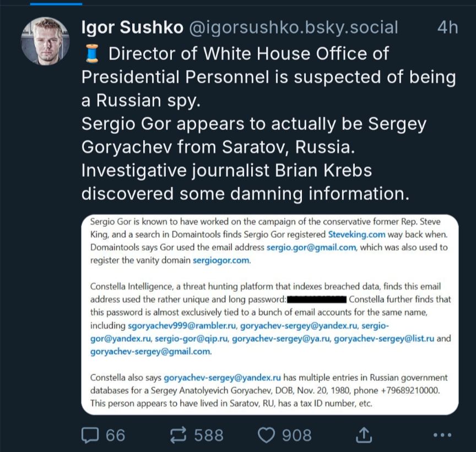Open the three-dot more options menu
Screen dimensions: 476x452
[442, 435]
